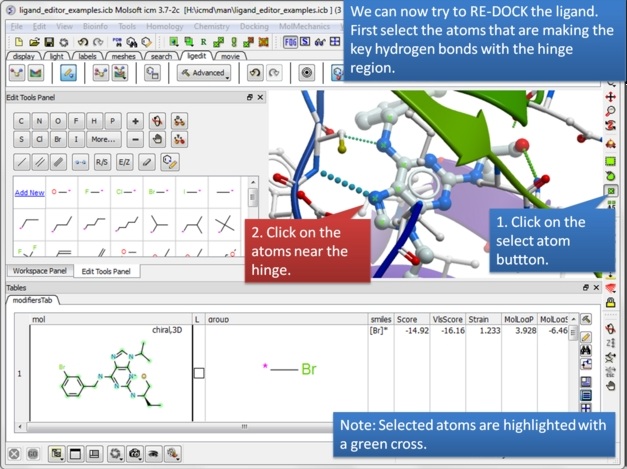This screenshot has width=627, height=469.
Task: Choose the Bromine (Br) atom button
Action: [59, 139]
